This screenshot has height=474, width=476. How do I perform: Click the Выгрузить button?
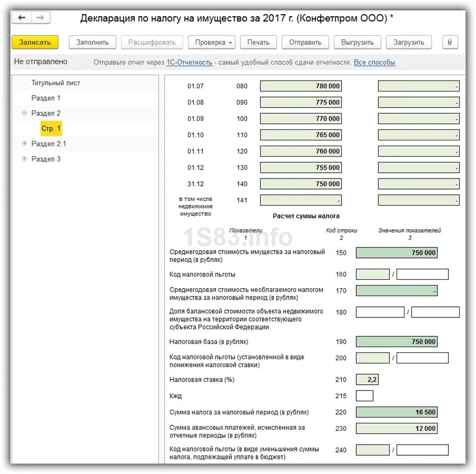pyautogui.click(x=357, y=42)
